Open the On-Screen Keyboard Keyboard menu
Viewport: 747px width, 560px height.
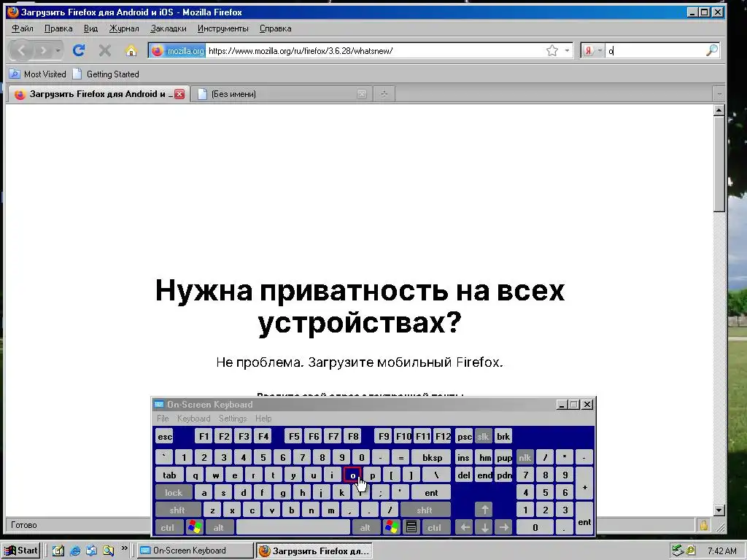tap(193, 419)
